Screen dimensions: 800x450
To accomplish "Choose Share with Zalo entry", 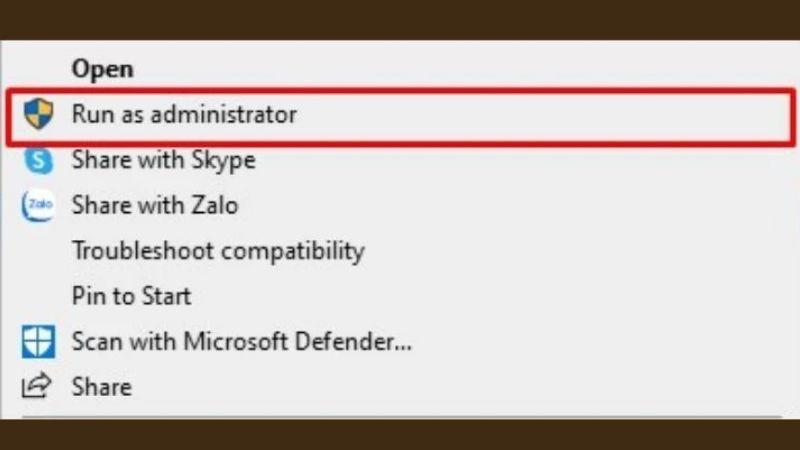I will tap(155, 206).
